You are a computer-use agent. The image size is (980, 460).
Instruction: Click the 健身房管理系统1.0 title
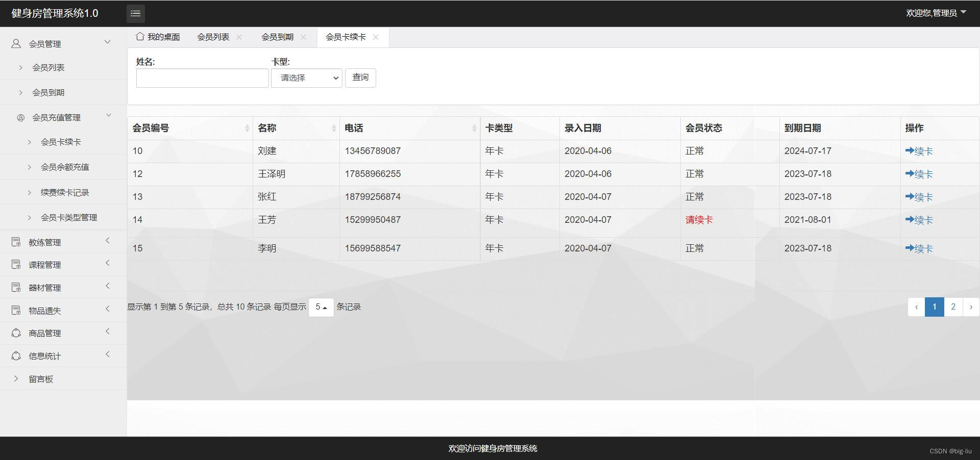click(55, 13)
